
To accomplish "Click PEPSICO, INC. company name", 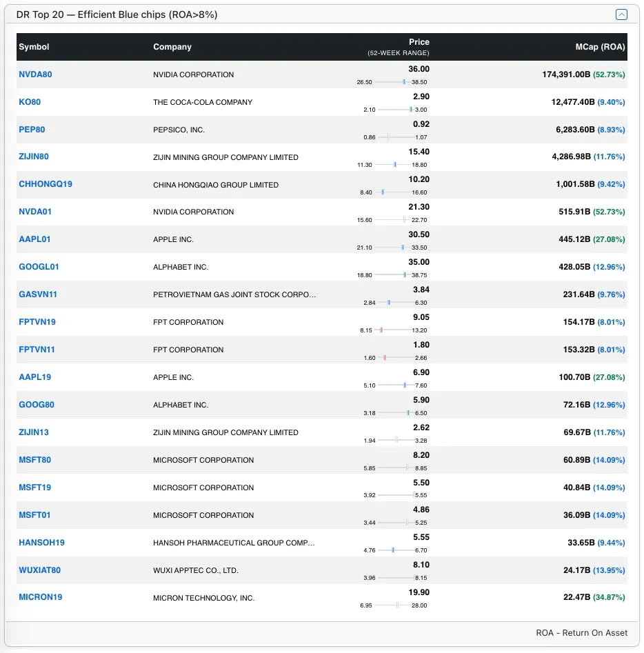I will click(x=179, y=130).
